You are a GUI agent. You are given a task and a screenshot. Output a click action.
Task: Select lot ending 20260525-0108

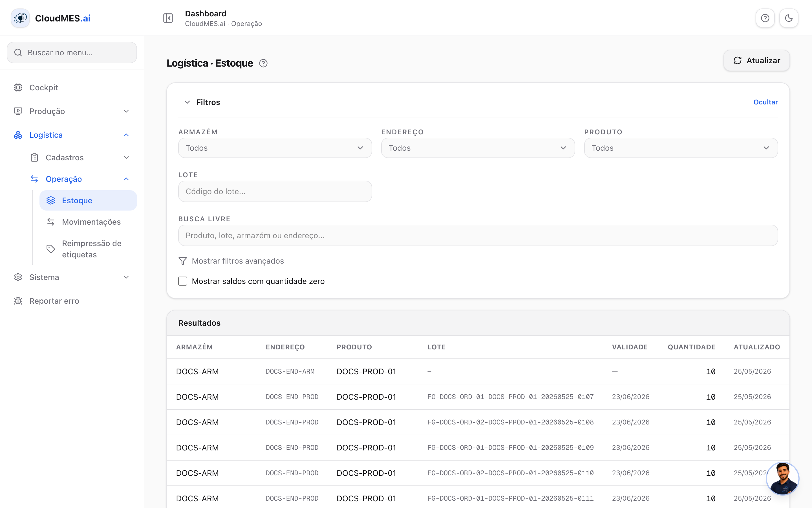tap(510, 422)
